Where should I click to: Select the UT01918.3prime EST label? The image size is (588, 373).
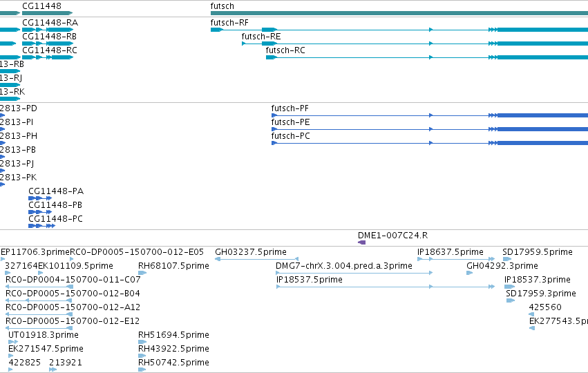[x=44, y=335]
